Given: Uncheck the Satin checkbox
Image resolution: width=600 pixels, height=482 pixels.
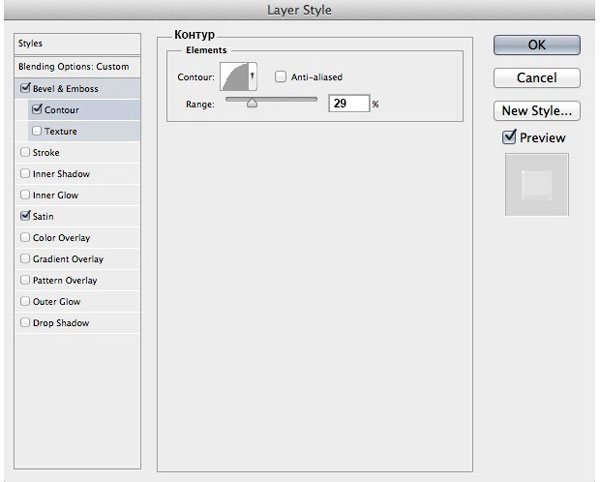Looking at the screenshot, I should click(x=25, y=216).
